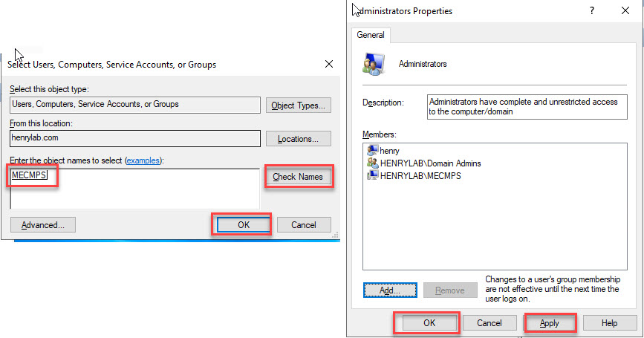644x338 pixels.
Task: Close the Select Users dialog
Action: coord(329,65)
